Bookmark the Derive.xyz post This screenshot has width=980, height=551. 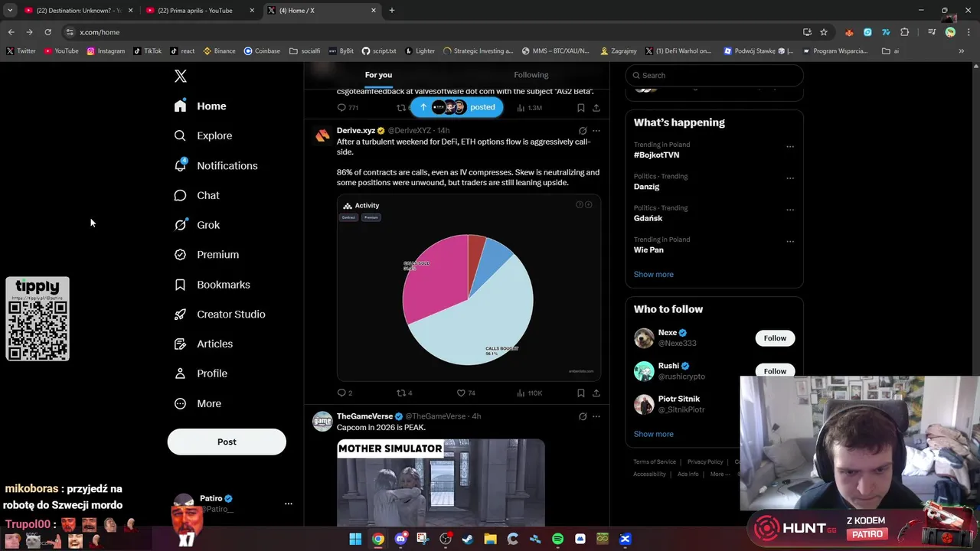point(581,393)
